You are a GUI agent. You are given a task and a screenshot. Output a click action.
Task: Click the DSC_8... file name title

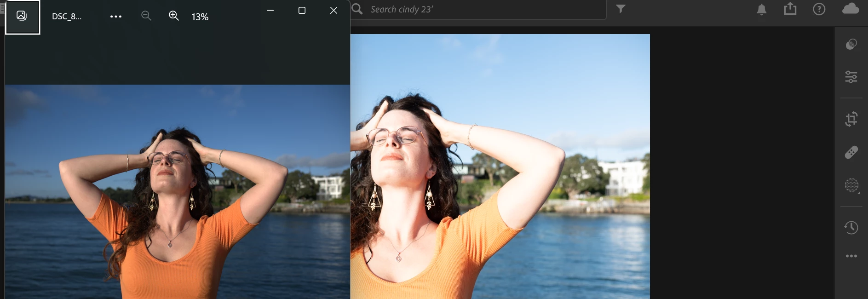click(x=67, y=17)
